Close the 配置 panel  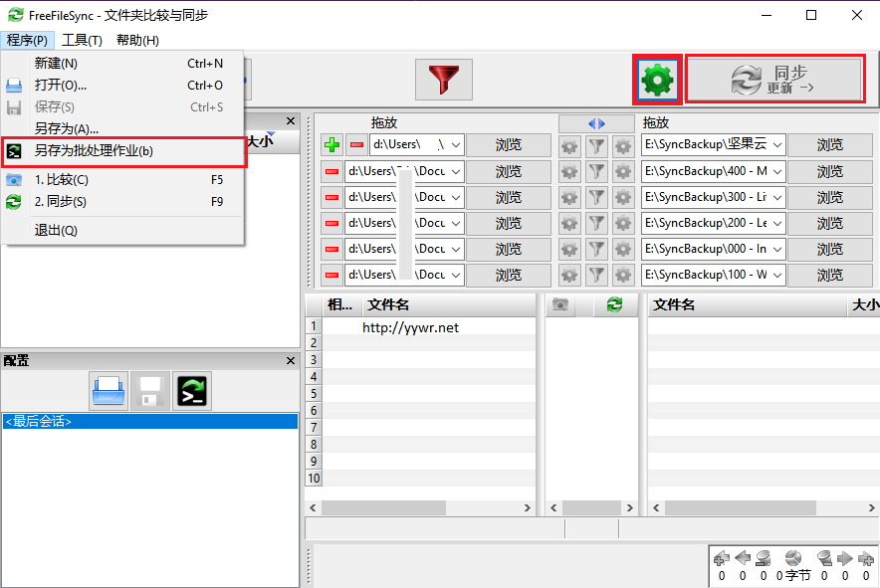tap(290, 360)
